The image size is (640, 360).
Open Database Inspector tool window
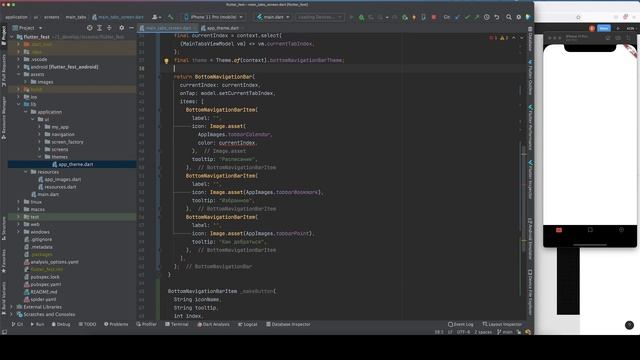[288, 324]
